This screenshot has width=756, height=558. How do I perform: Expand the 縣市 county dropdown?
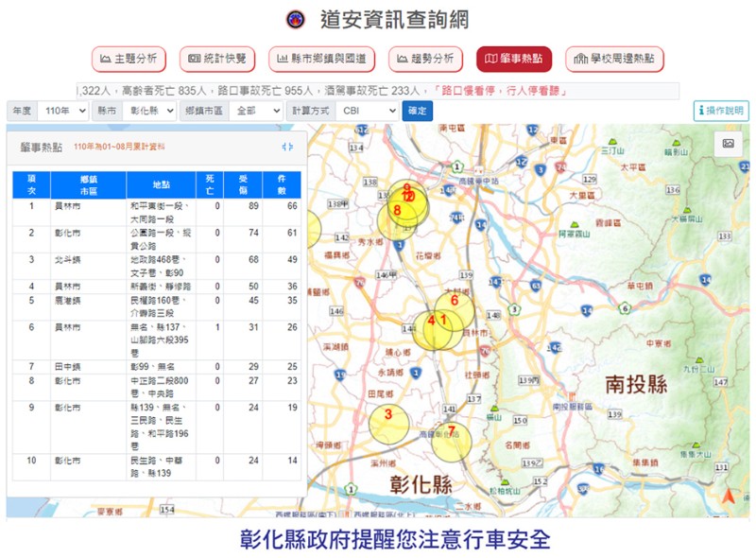pos(149,111)
